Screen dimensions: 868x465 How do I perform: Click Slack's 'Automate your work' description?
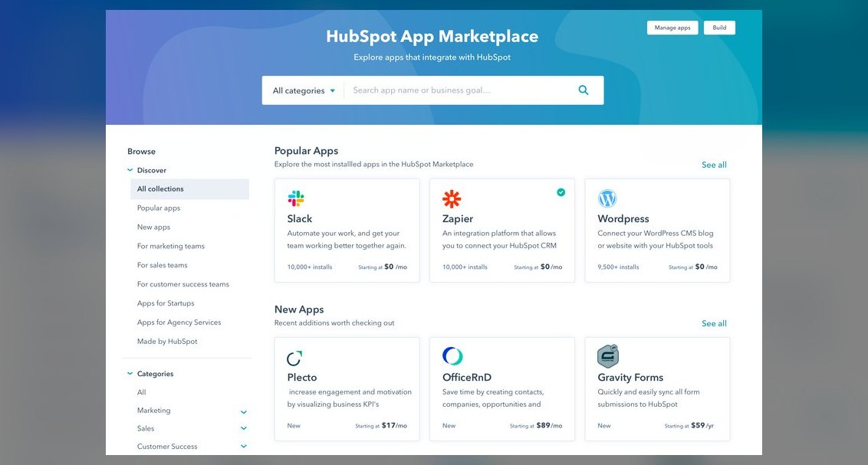click(347, 240)
